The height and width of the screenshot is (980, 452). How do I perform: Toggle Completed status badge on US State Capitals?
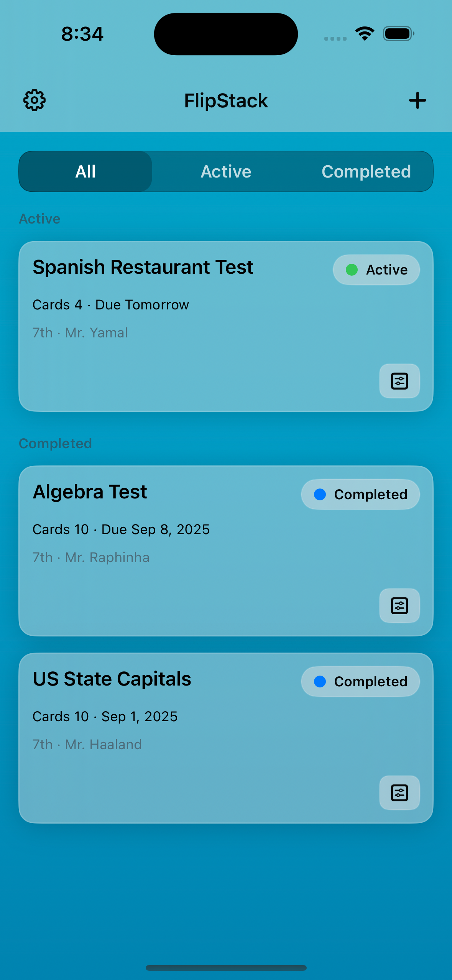[x=360, y=682]
